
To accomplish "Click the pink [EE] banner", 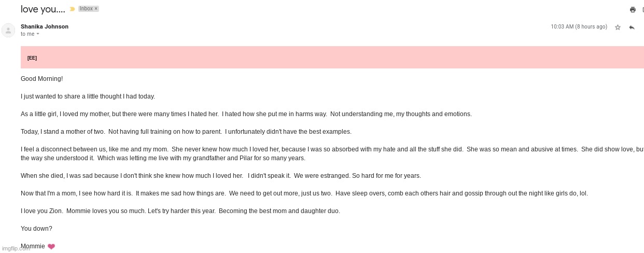I will pyautogui.click(x=332, y=57).
